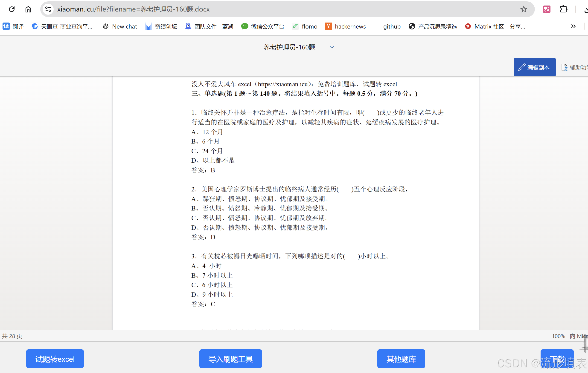Click the 100% zoom level indicator
This screenshot has height=373, width=588.
pyautogui.click(x=558, y=336)
